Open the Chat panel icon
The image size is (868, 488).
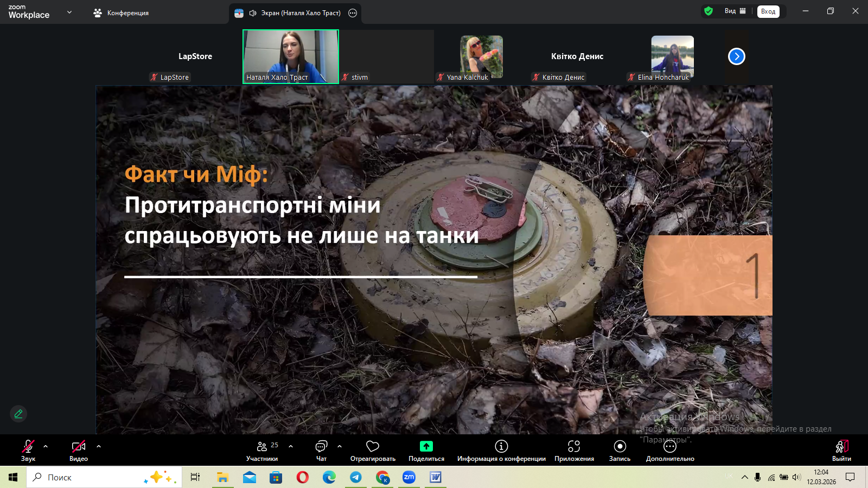coord(321,446)
